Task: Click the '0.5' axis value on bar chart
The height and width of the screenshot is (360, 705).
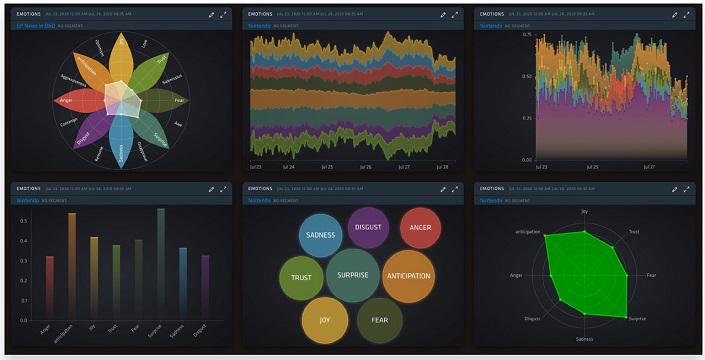Action: point(23,221)
